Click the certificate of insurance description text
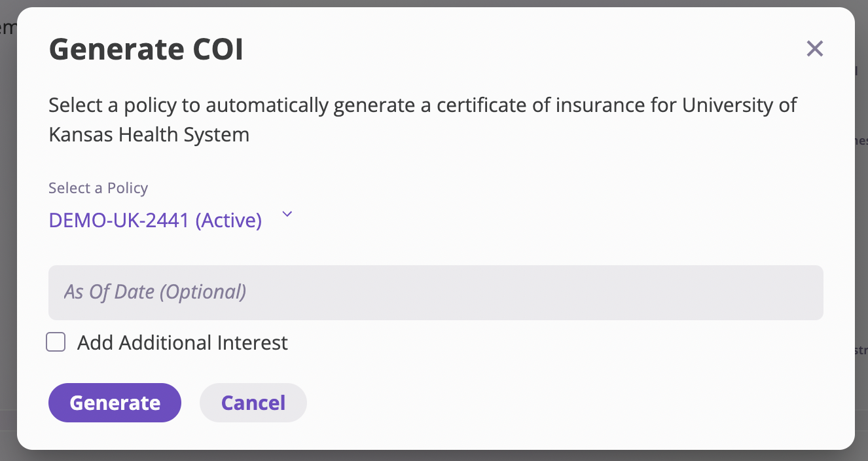Screen dimensions: 868x461 (422, 105)
